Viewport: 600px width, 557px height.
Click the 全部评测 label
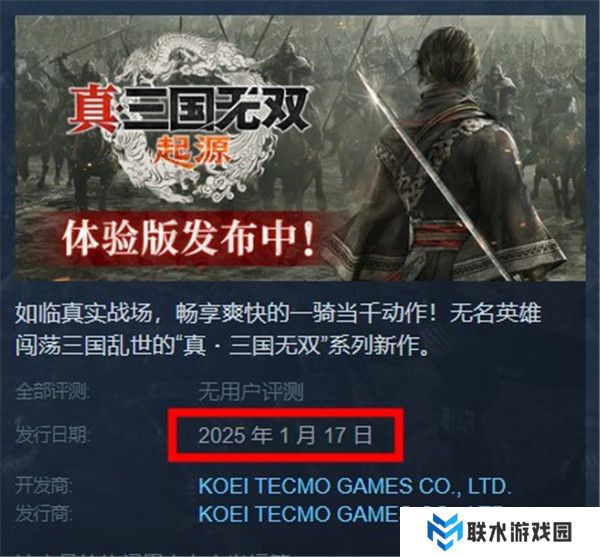52,392
